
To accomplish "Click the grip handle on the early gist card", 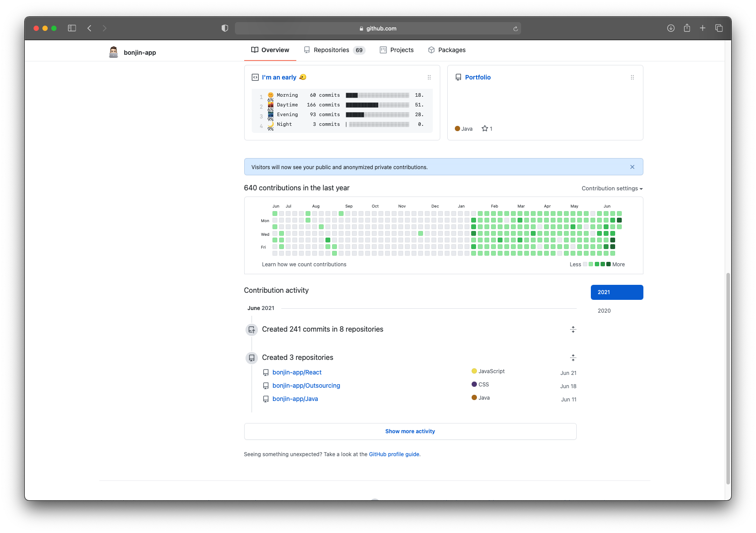I will tap(429, 77).
